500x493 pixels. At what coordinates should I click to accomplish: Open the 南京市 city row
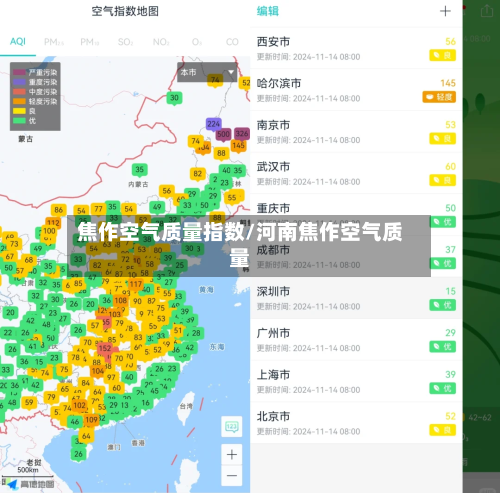[356, 132]
